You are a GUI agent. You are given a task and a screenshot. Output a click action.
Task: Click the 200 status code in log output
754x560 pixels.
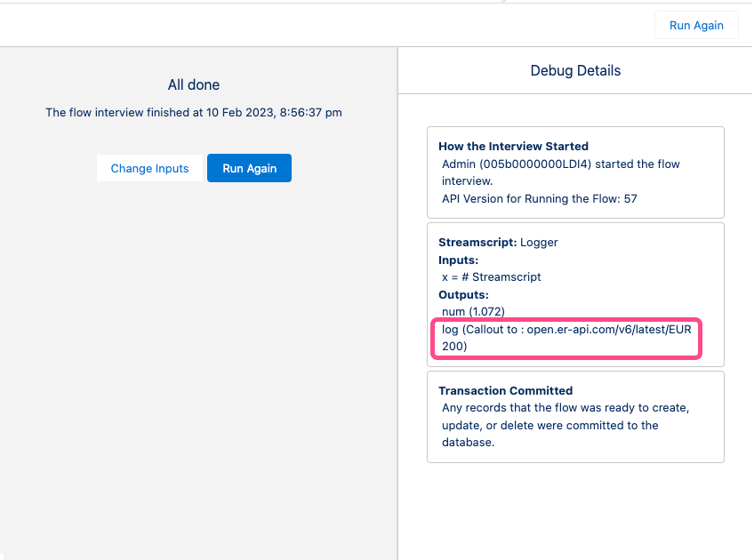[x=453, y=347]
